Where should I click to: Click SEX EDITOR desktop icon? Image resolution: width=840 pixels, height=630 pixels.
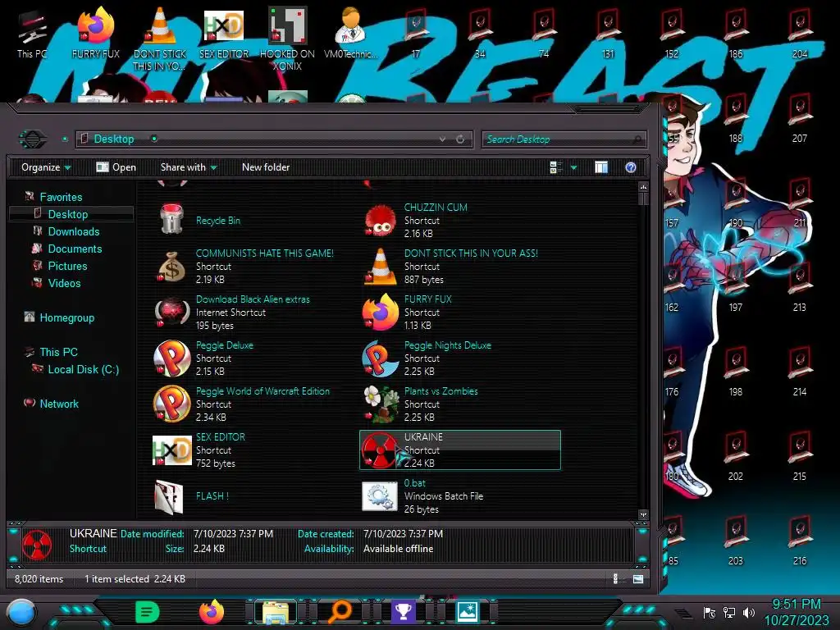click(224, 33)
